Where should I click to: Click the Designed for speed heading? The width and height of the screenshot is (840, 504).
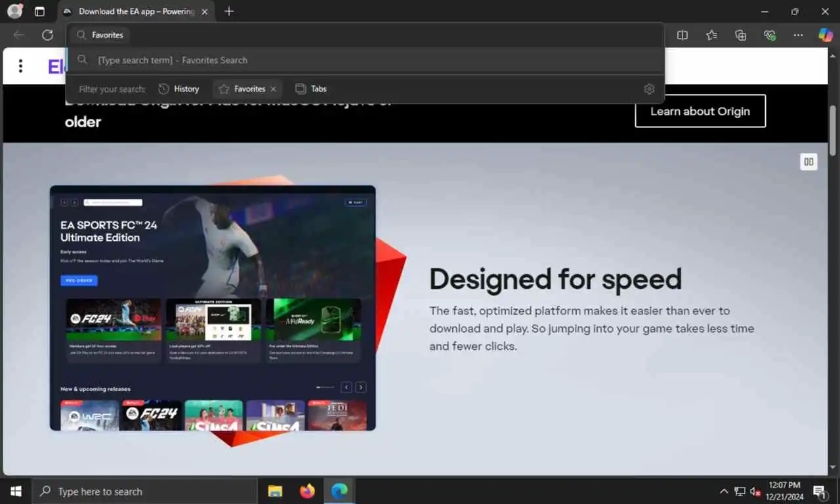click(x=555, y=279)
